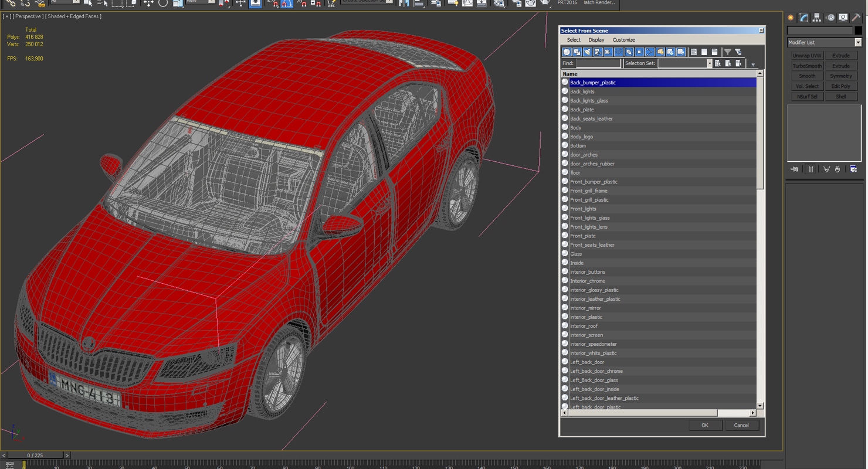Click Configure Modifier Sets icon

pos(853,169)
